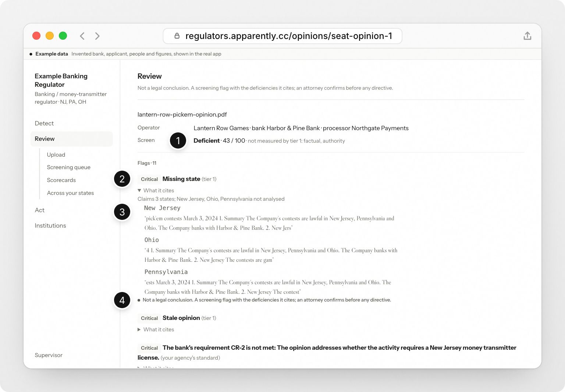Screen dimensions: 565x392
Task: Click the 'Stale opinion' flag title
Action: tap(181, 318)
